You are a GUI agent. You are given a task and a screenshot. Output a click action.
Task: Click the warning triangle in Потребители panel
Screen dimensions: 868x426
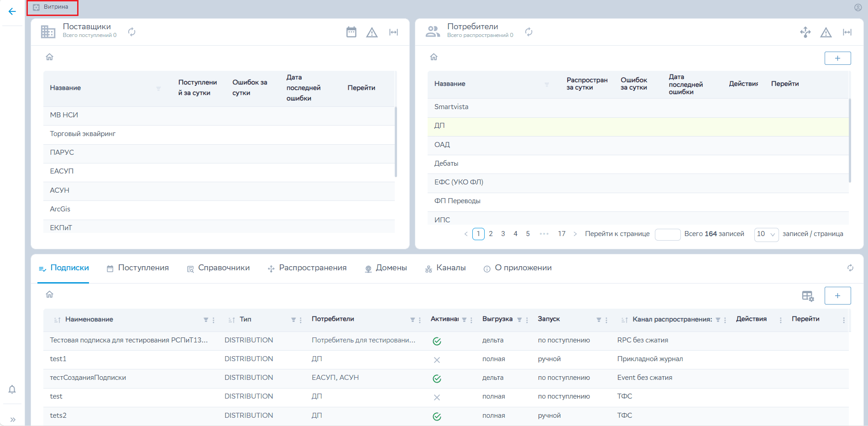coord(826,32)
